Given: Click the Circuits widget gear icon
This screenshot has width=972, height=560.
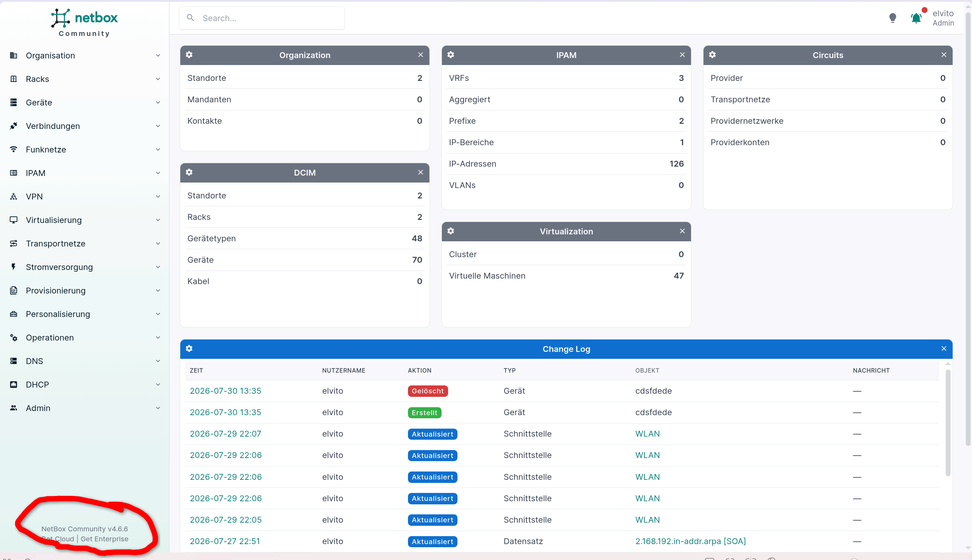Looking at the screenshot, I should pyautogui.click(x=712, y=55).
